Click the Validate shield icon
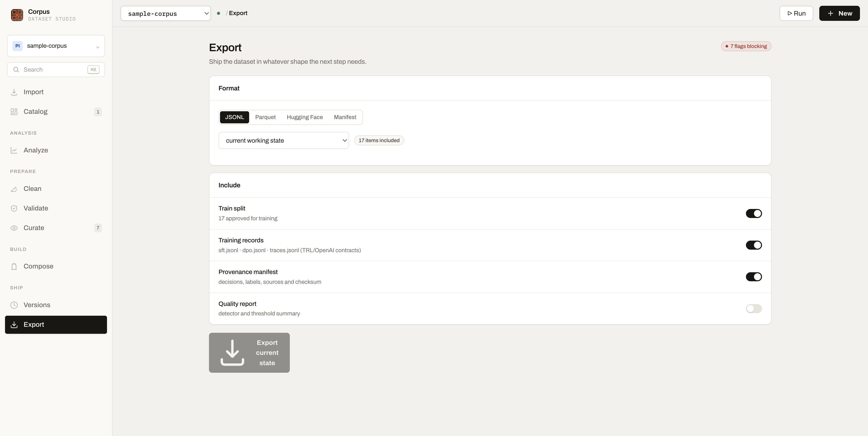The height and width of the screenshot is (436, 868). tap(14, 208)
